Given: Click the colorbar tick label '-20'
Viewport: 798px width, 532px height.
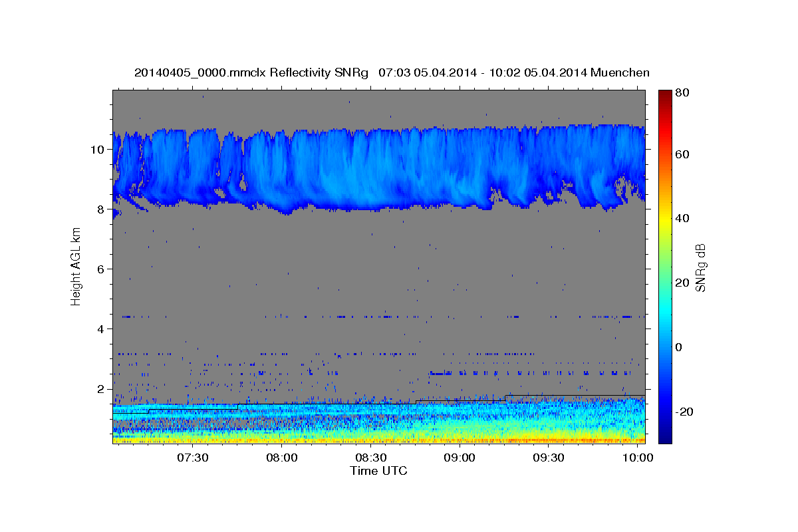Looking at the screenshot, I should point(684,412).
